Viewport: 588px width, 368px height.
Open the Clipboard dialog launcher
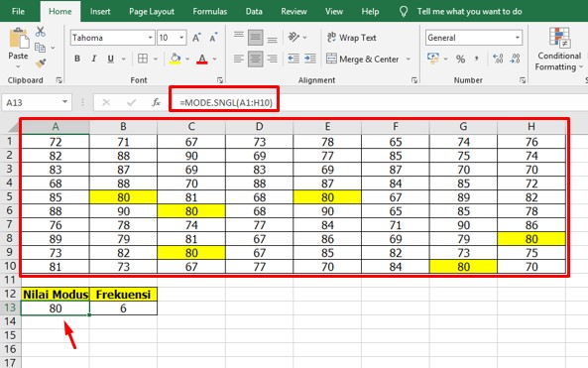pyautogui.click(x=59, y=80)
